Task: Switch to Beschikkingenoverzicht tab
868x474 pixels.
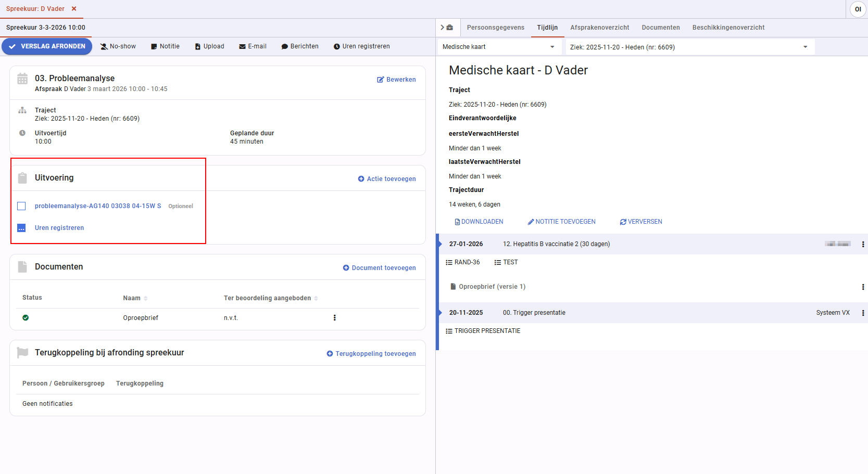Action: click(728, 28)
